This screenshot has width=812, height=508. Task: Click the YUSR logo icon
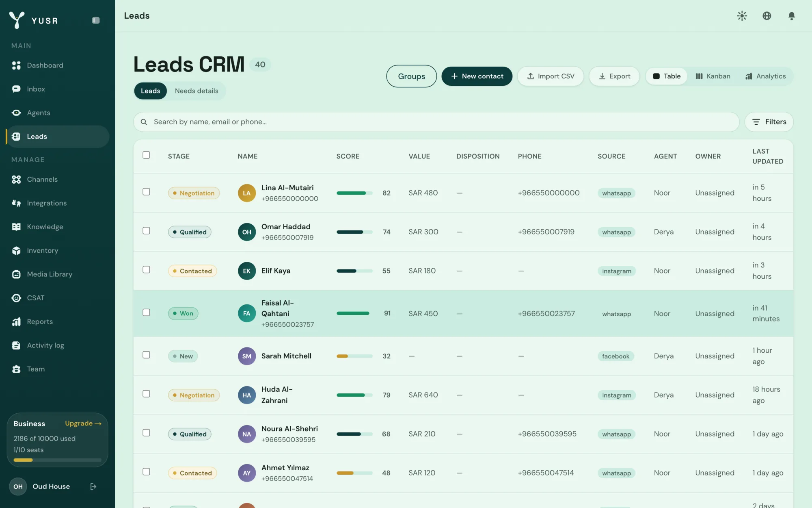click(17, 20)
